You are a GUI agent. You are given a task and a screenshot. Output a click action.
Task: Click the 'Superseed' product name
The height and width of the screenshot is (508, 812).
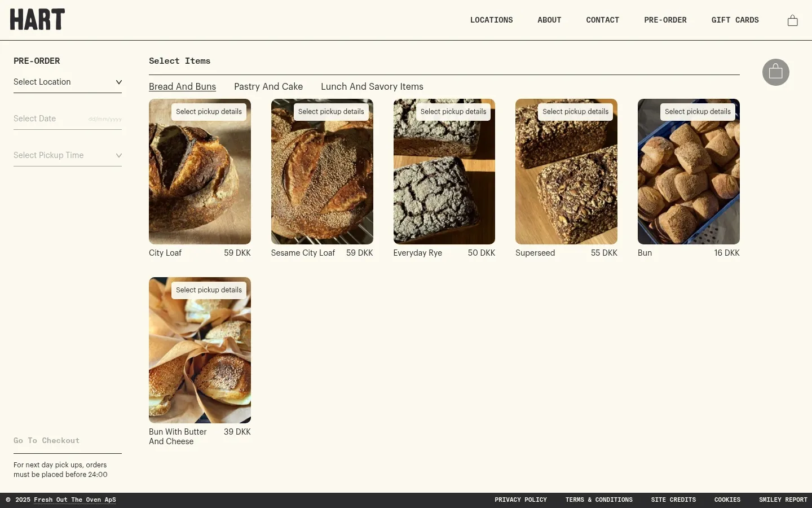(535, 253)
